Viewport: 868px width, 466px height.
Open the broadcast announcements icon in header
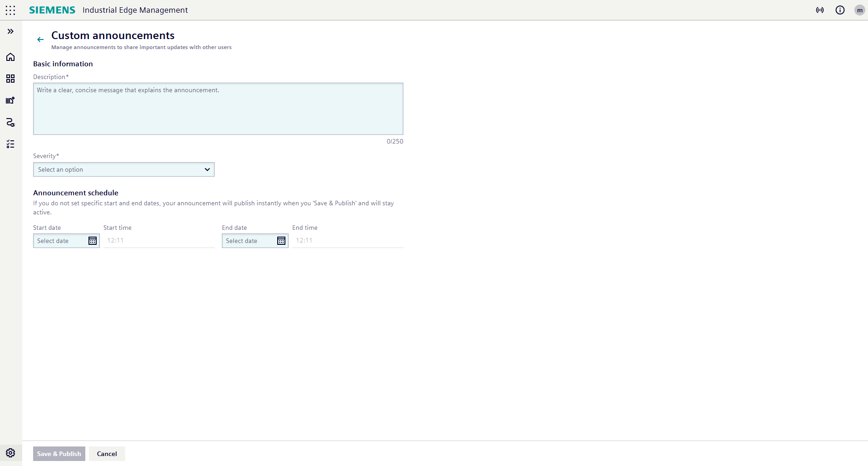[820, 10]
